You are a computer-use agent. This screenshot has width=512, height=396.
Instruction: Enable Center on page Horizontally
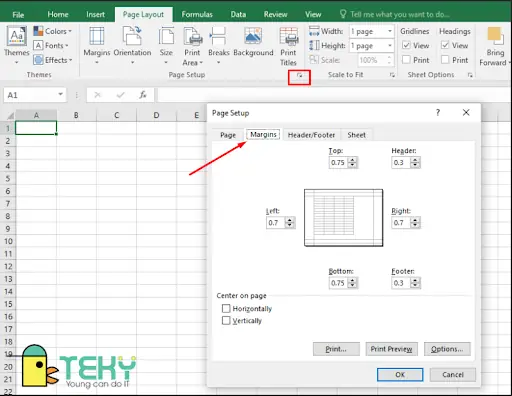tap(226, 308)
